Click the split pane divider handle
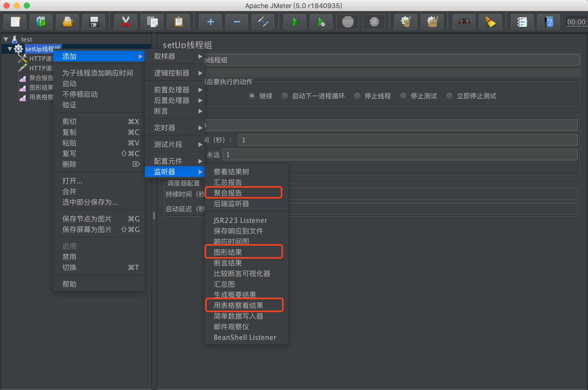This screenshot has height=390, width=588. (154, 216)
